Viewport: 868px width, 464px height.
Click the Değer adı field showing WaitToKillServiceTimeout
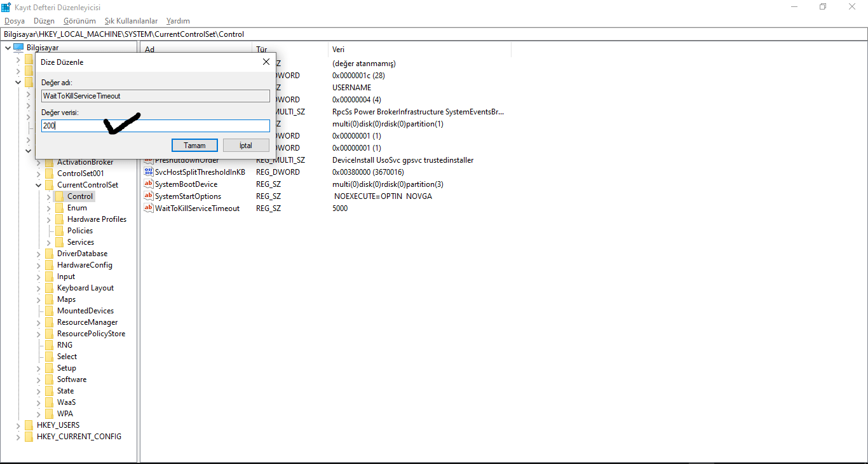[x=156, y=96]
